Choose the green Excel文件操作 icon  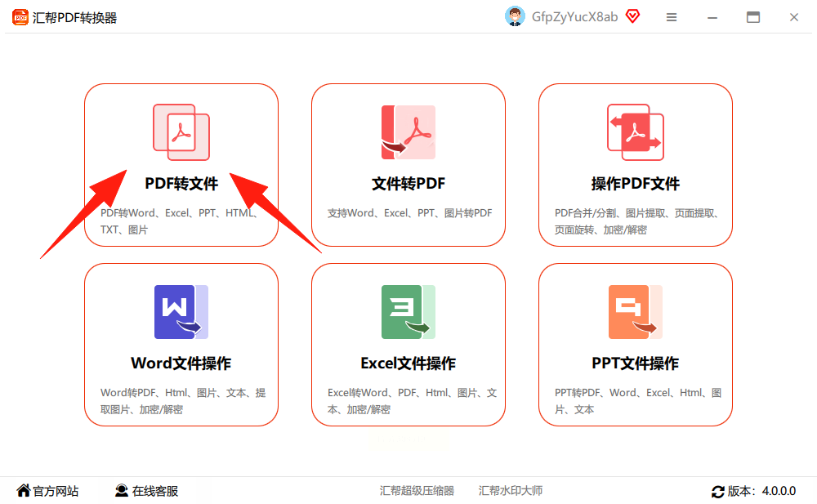pyautogui.click(x=408, y=312)
